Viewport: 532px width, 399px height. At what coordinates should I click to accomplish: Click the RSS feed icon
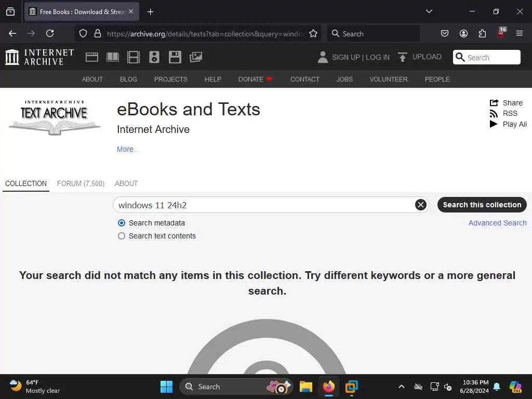pyautogui.click(x=494, y=114)
